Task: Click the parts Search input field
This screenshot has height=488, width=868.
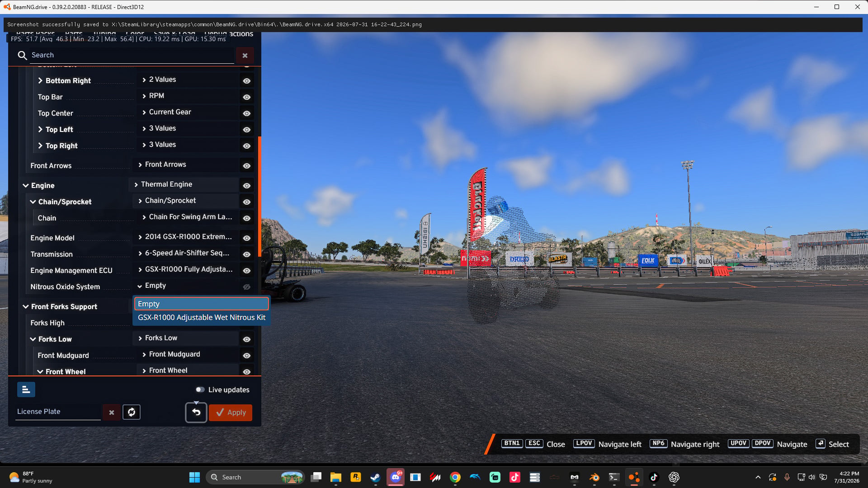Action: pyautogui.click(x=132, y=55)
